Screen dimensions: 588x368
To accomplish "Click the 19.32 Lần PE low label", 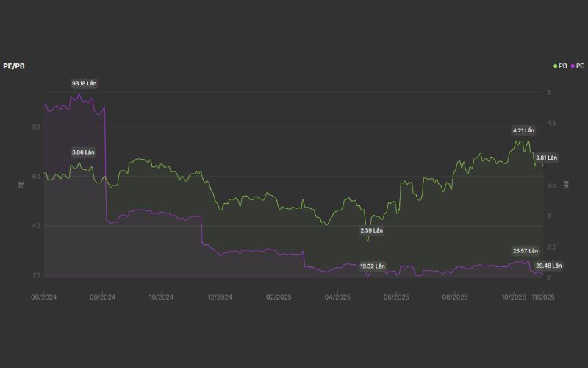I will 372,266.
